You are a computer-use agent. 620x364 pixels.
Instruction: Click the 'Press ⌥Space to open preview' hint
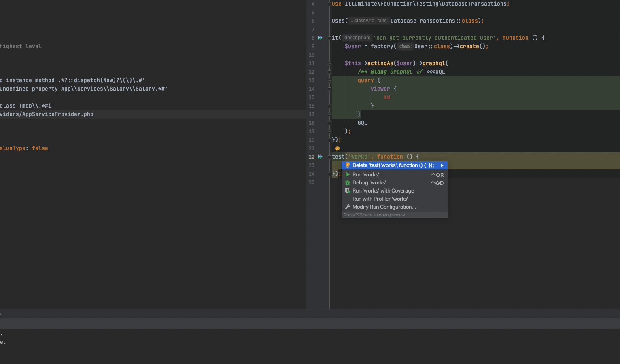(374, 215)
